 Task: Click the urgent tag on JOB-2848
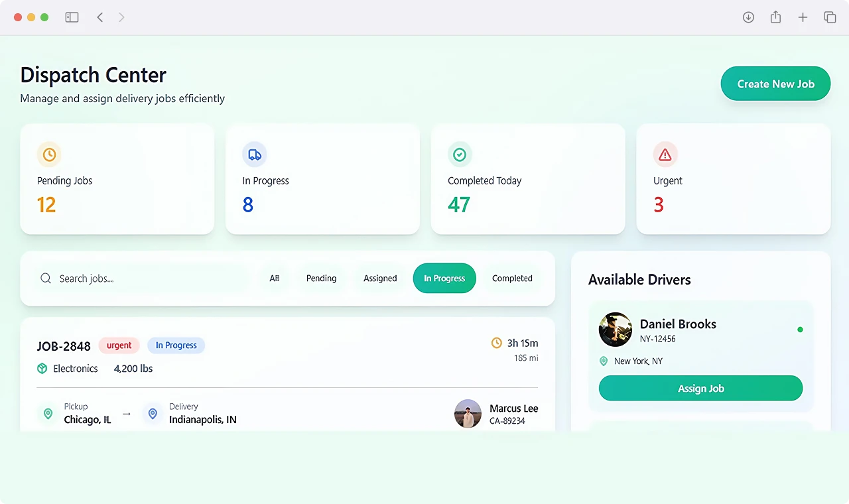coord(119,346)
